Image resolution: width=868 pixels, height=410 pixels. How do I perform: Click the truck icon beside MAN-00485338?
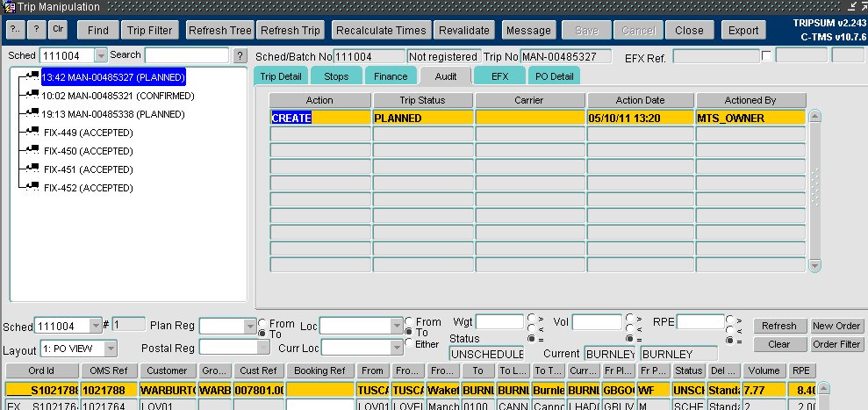pyautogui.click(x=32, y=112)
